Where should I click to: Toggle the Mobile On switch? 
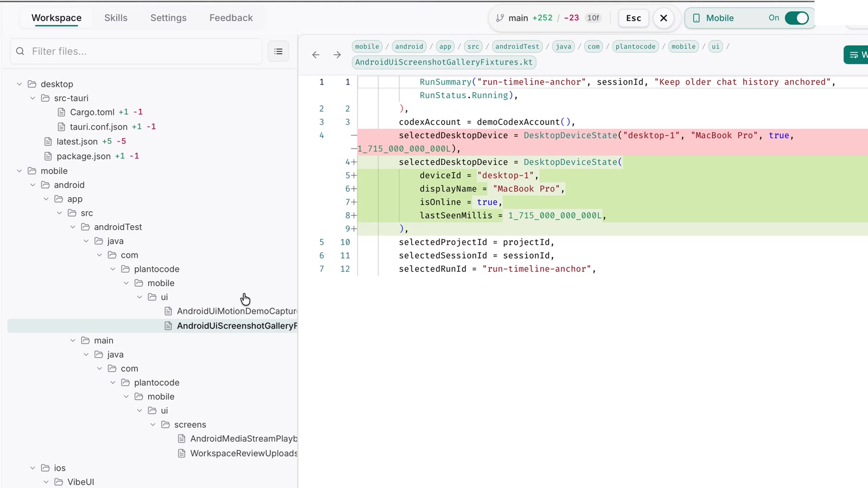point(797,18)
